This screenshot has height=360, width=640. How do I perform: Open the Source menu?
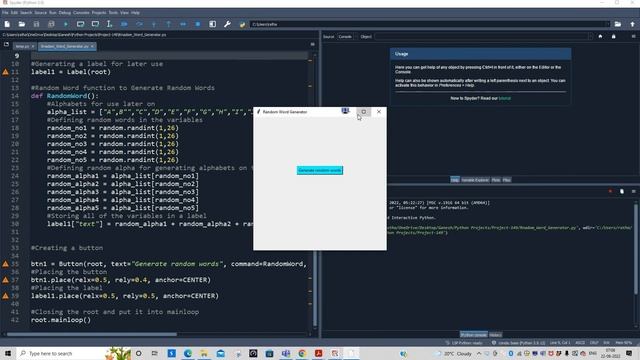[40, 13]
